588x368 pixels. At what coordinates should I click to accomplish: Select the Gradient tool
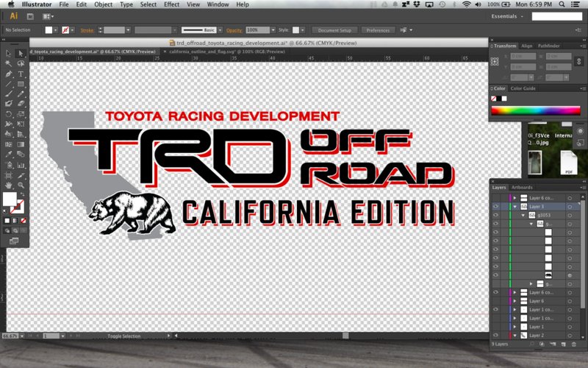click(x=21, y=144)
